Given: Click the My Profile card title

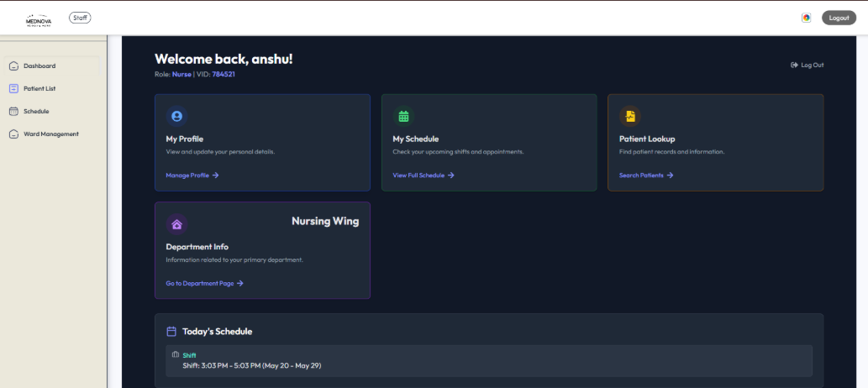Looking at the screenshot, I should coord(185,139).
